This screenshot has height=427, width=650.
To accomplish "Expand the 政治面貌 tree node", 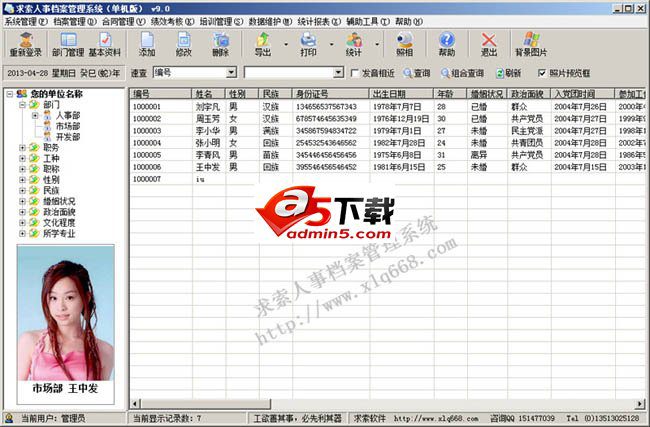I will coord(23,212).
